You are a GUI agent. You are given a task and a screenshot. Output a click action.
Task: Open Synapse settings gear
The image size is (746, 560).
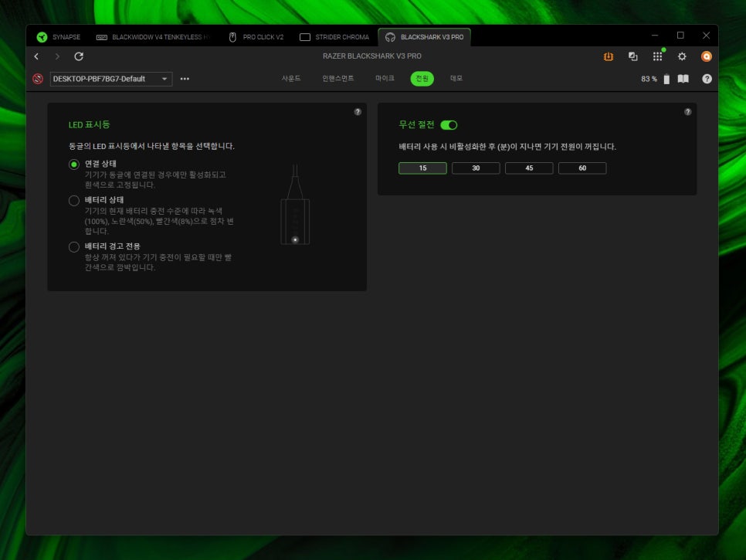click(682, 56)
